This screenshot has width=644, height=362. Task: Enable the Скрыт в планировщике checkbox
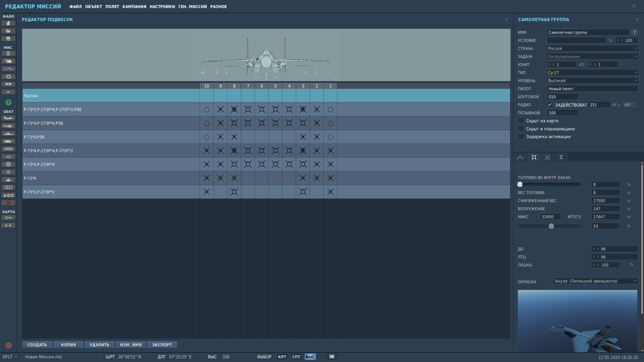click(x=521, y=129)
